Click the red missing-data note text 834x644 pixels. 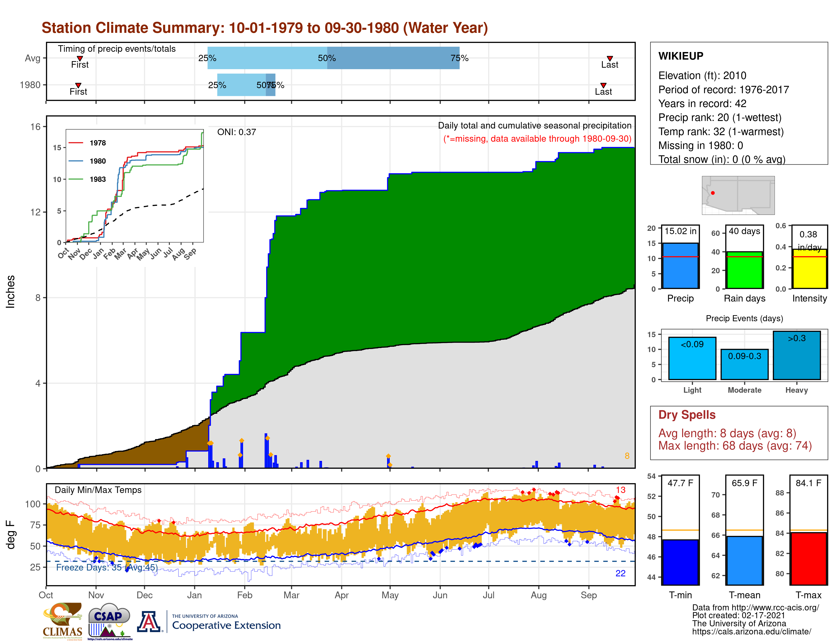pos(537,138)
